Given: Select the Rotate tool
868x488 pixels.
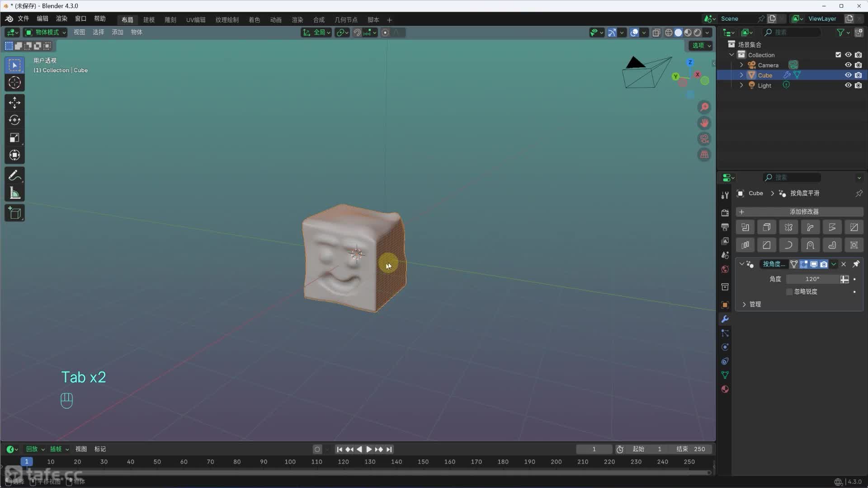Looking at the screenshot, I should (x=14, y=120).
